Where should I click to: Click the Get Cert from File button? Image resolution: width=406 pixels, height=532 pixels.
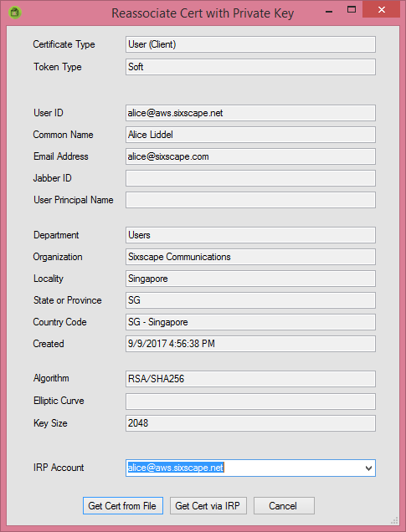coord(123,505)
